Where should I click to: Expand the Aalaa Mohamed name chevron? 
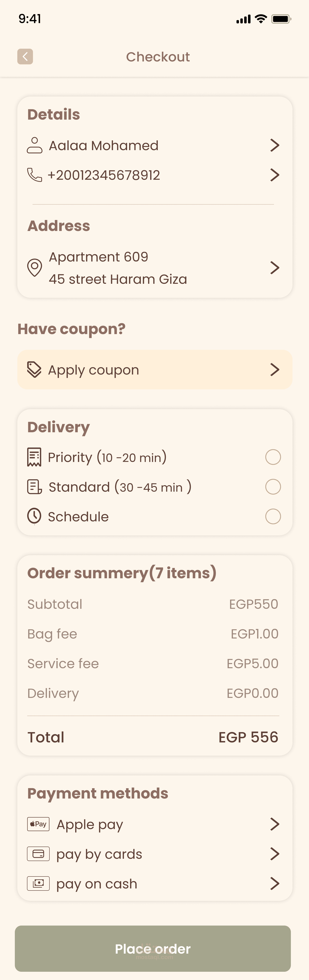274,145
